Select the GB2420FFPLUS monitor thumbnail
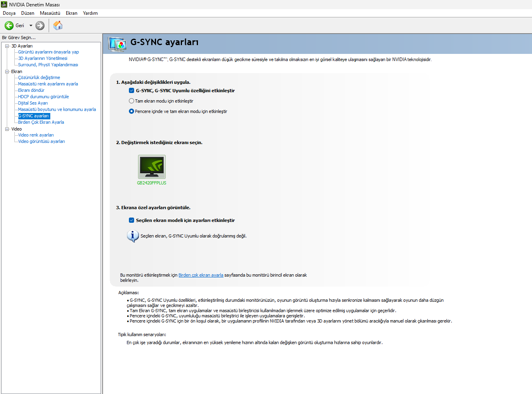Screen dimensions: 532x394 pos(152,166)
